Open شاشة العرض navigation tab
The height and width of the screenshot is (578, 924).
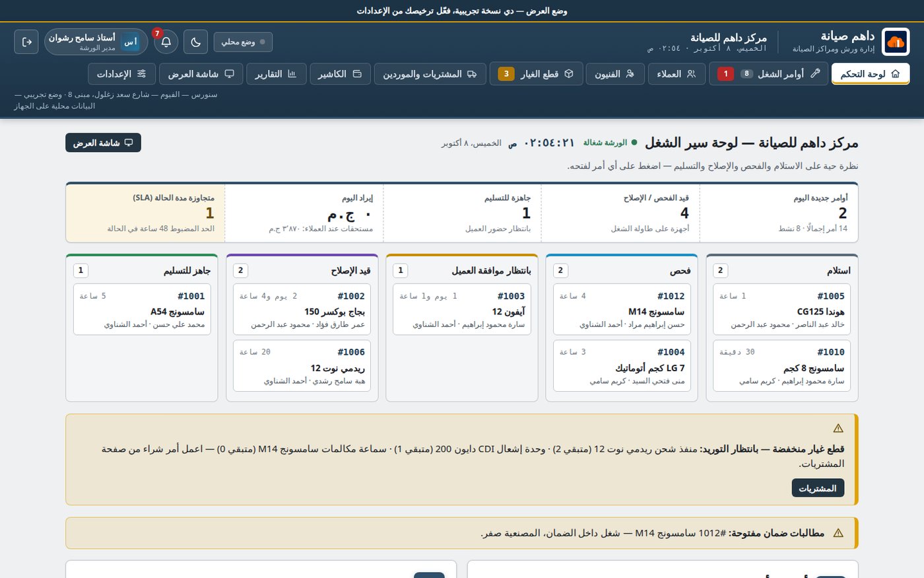click(x=201, y=74)
